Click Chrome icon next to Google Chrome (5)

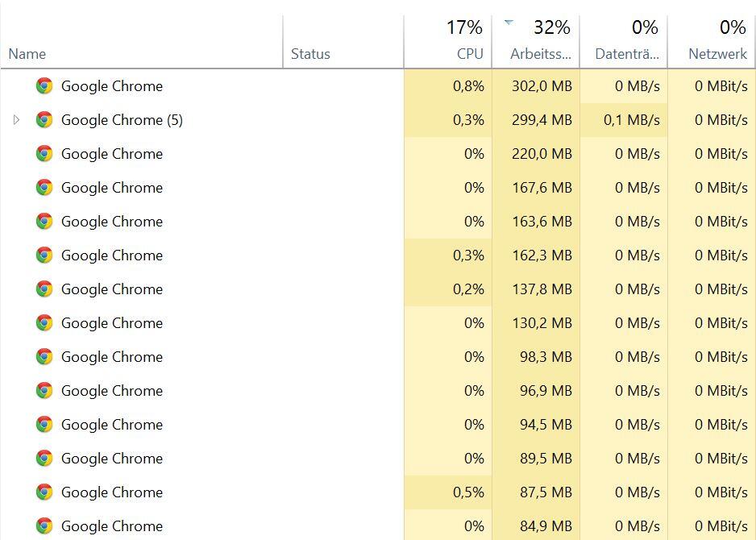pos(44,119)
